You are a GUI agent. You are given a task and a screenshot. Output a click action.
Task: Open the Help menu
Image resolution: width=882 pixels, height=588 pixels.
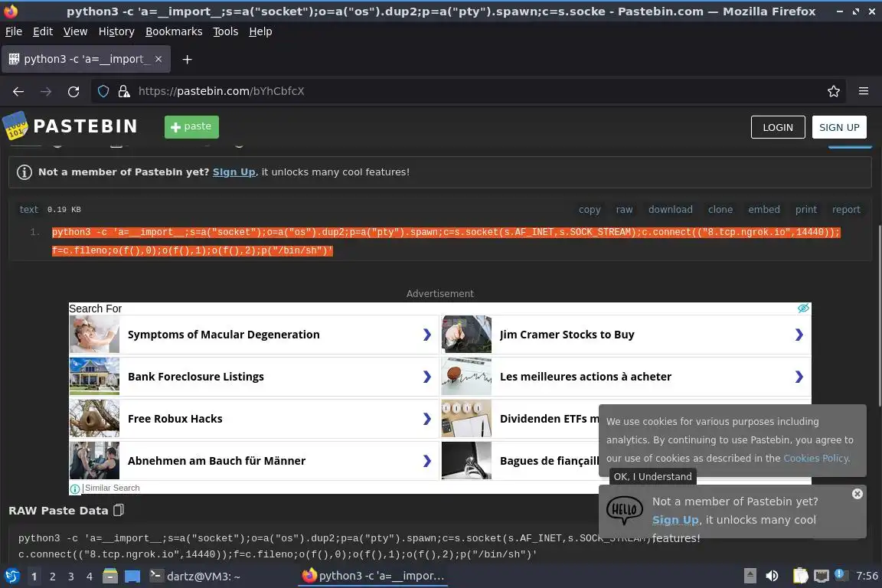click(260, 31)
